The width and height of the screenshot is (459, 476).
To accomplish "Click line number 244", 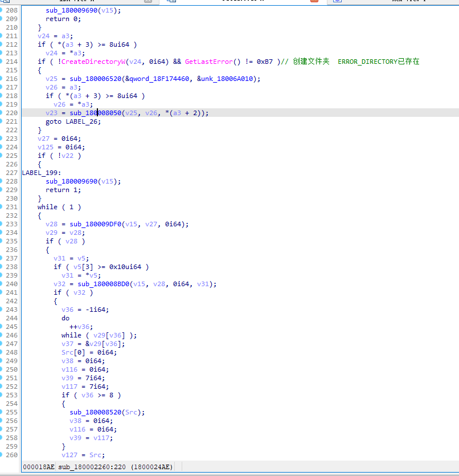I will coord(11,318).
